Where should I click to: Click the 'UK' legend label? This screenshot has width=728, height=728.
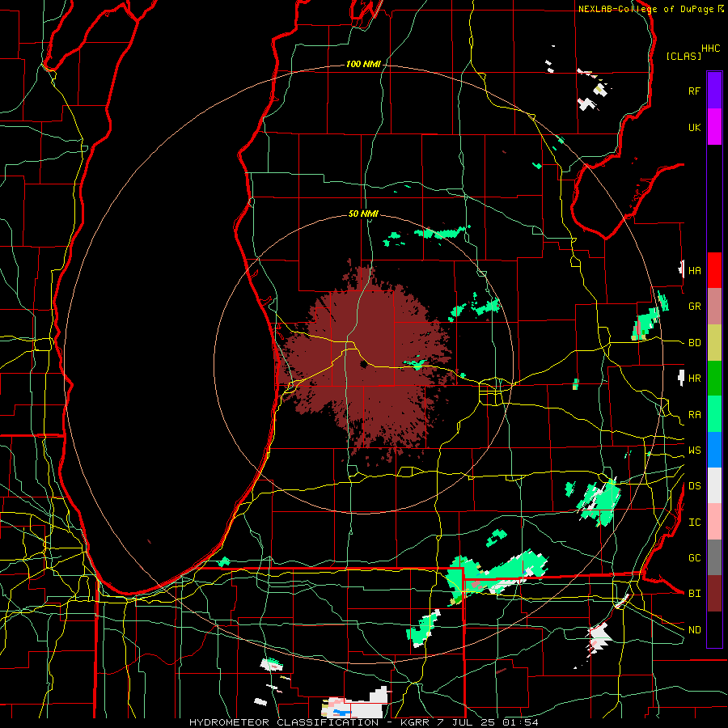[694, 127]
